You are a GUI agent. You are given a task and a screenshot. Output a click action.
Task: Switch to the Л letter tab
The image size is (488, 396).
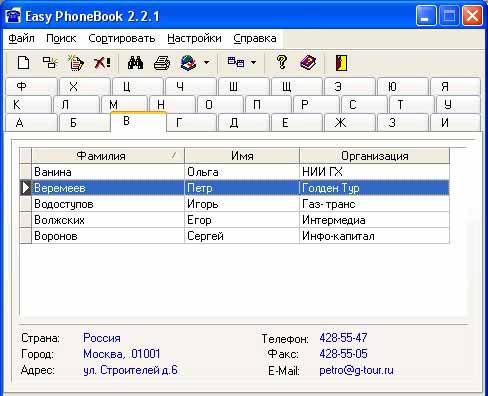76,105
